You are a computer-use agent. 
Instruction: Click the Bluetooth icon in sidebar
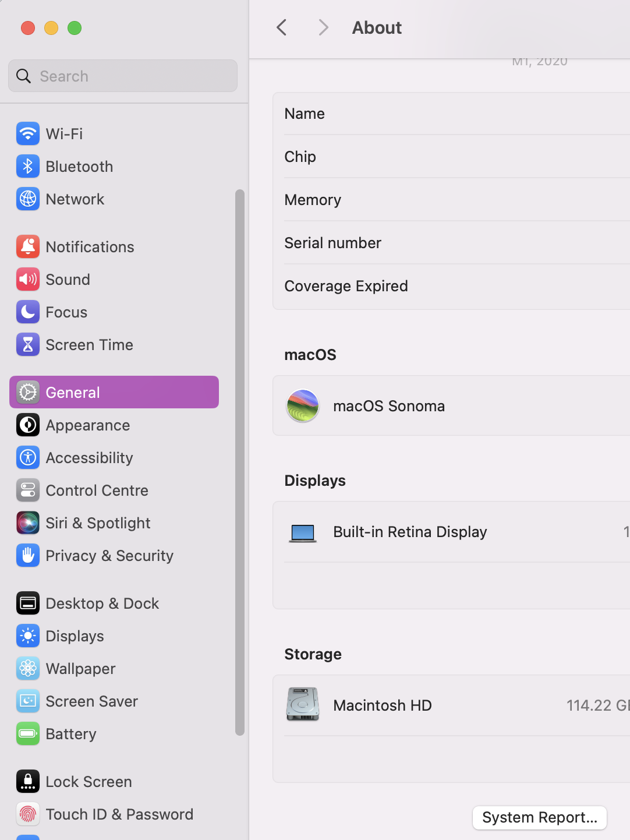(28, 167)
